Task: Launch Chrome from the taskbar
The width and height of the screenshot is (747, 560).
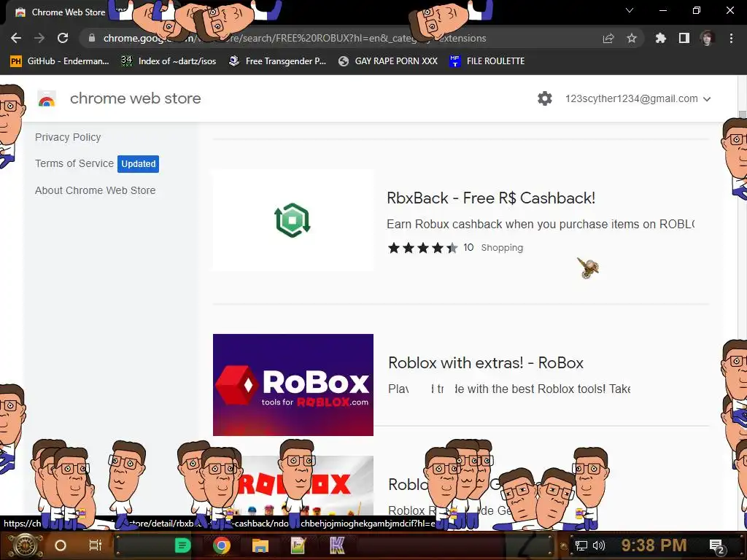Action: tap(222, 545)
